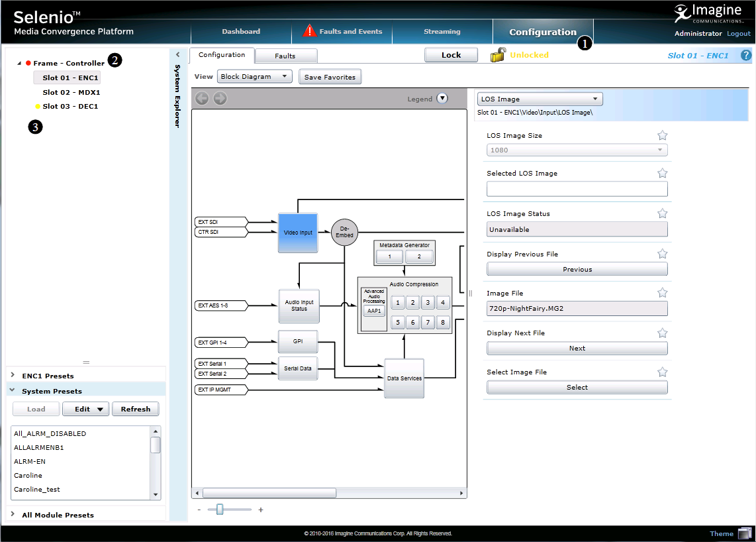Image resolution: width=756 pixels, height=542 pixels.
Task: Select Slot 01 - ENC1 in tree
Action: click(x=67, y=78)
